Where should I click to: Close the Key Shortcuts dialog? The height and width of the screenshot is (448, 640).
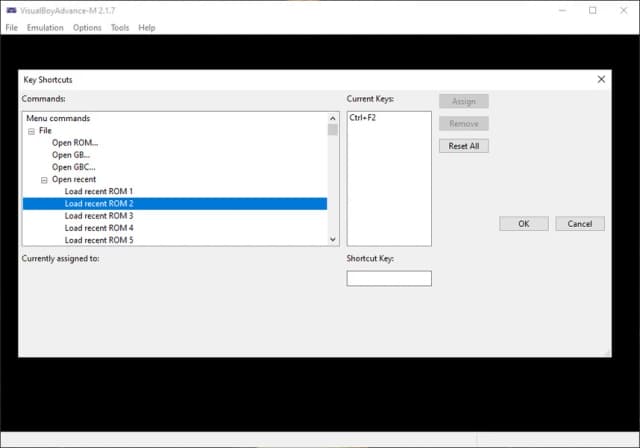tap(601, 80)
